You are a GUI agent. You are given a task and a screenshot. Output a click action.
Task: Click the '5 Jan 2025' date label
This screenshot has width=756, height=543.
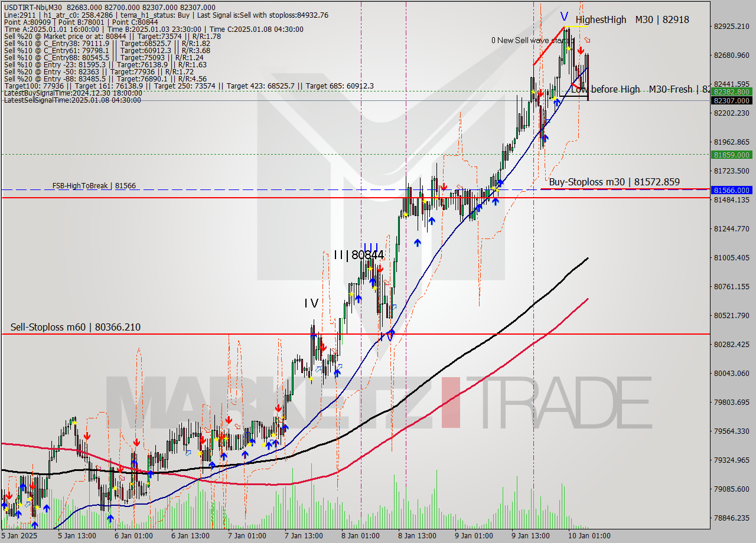tap(20, 536)
